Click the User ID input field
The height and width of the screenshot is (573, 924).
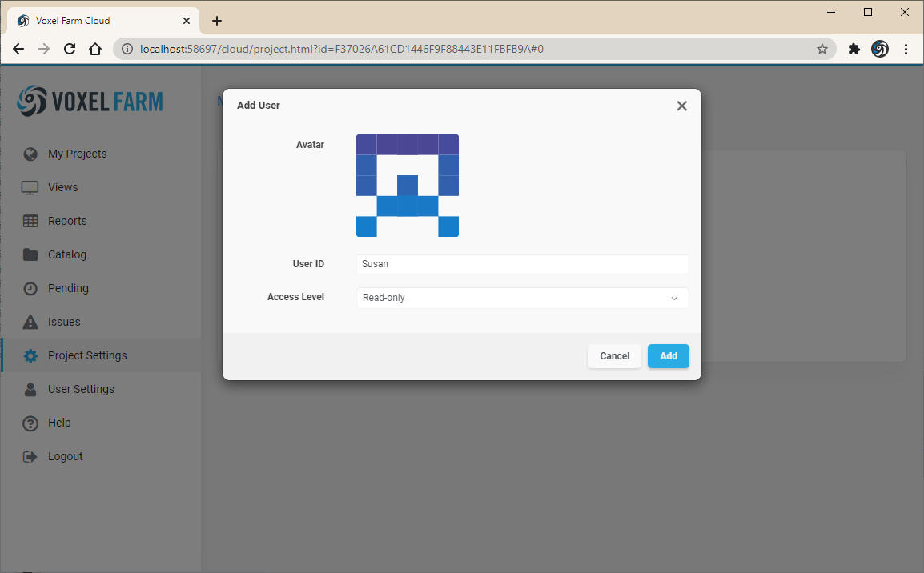click(x=522, y=264)
